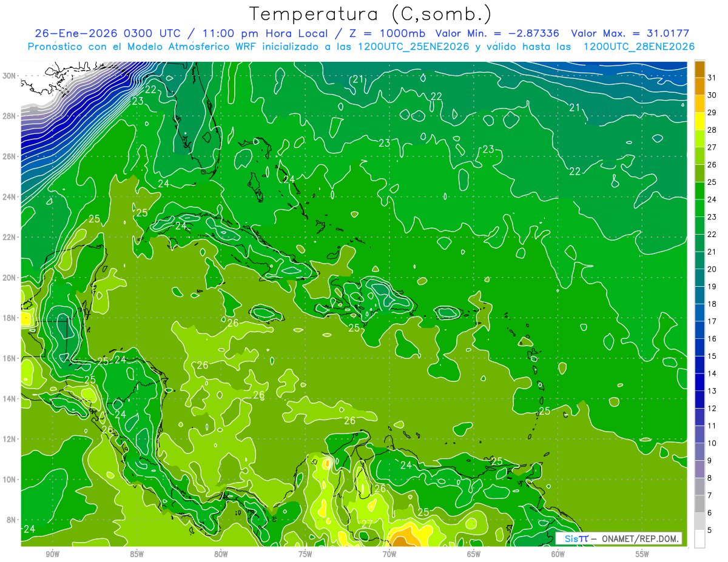Click the title 'Temperatura (C,somb.)'
The image size is (728, 562).
[371, 14]
